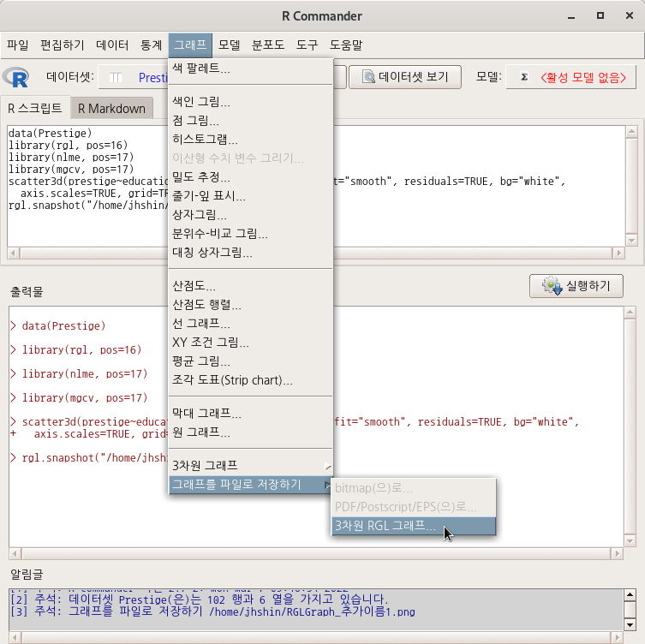Select 3차원 RGL 그래프... submenu item
The image size is (645, 644).
point(414,526)
